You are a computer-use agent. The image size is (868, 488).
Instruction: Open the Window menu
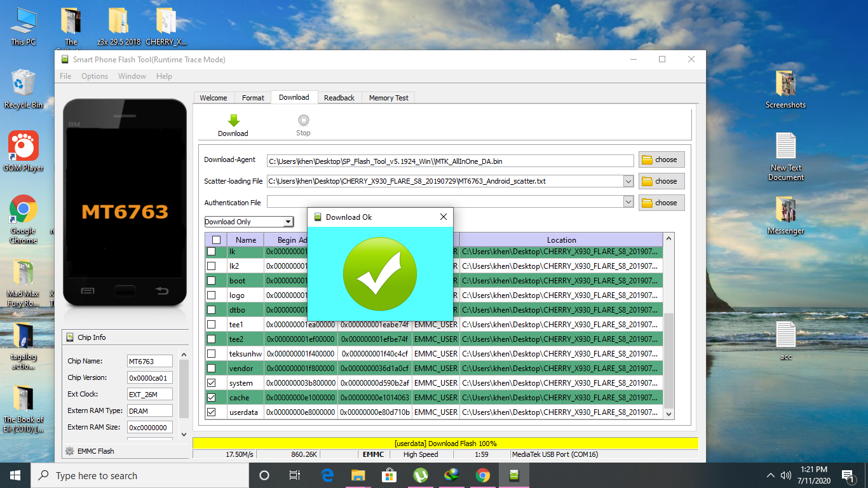point(132,76)
